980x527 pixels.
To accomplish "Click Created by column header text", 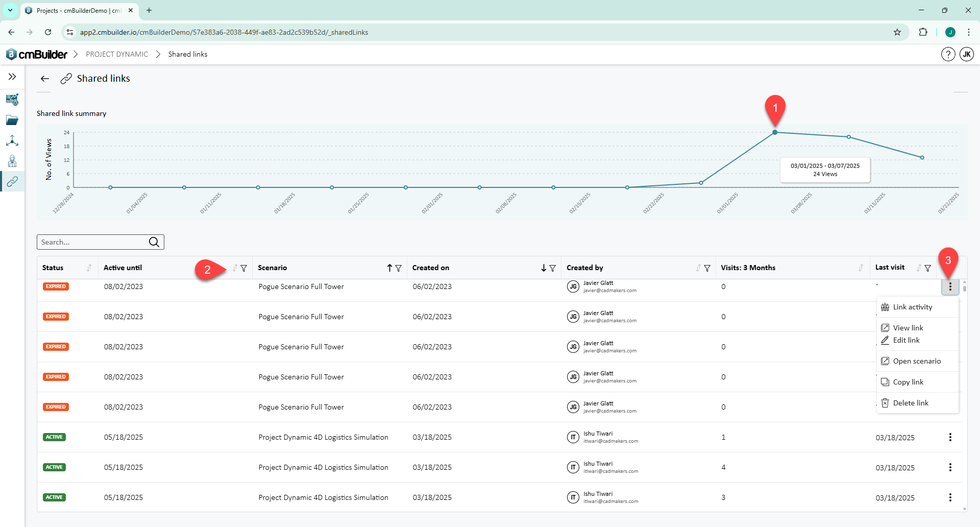I will 585,268.
